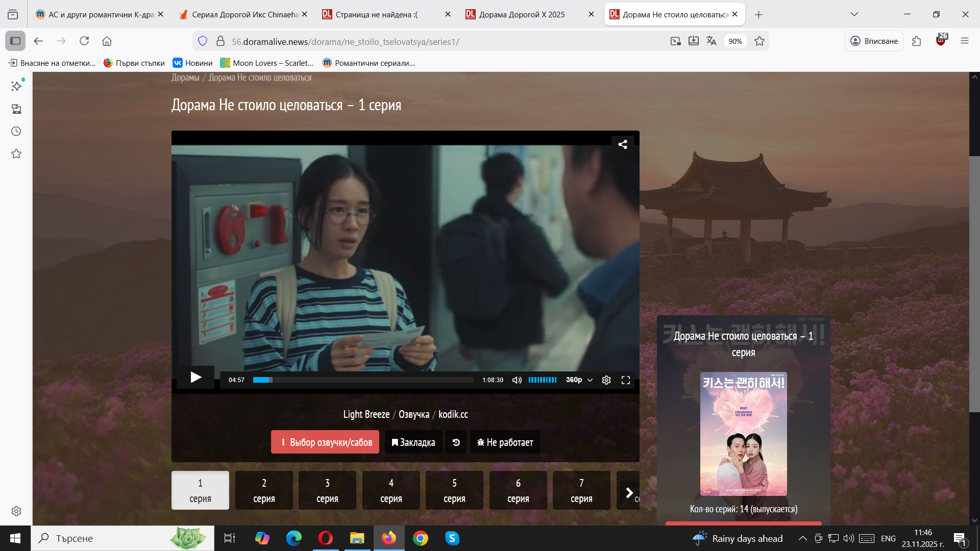The height and width of the screenshot is (551, 980).
Task: Toggle the Firefox sidebar button
Action: pyautogui.click(x=15, y=41)
